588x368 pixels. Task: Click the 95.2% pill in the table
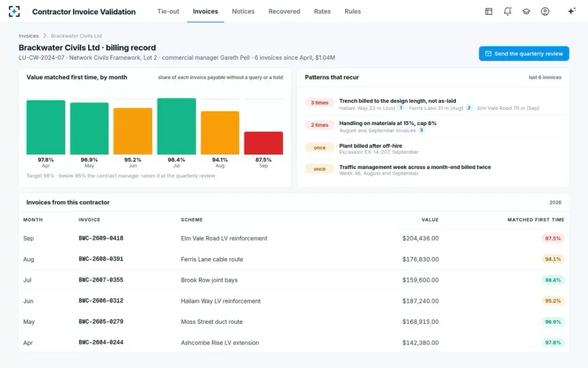pyautogui.click(x=553, y=301)
